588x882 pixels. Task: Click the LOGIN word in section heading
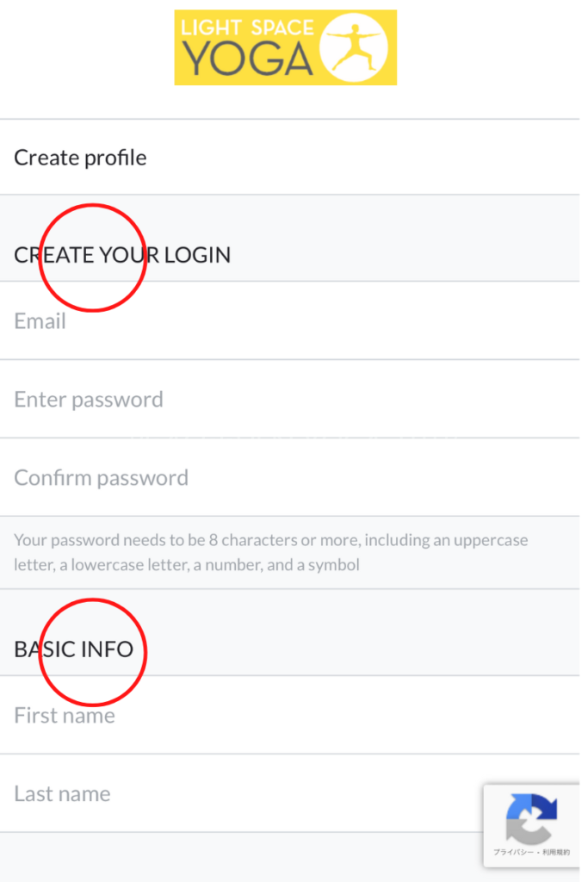197,255
